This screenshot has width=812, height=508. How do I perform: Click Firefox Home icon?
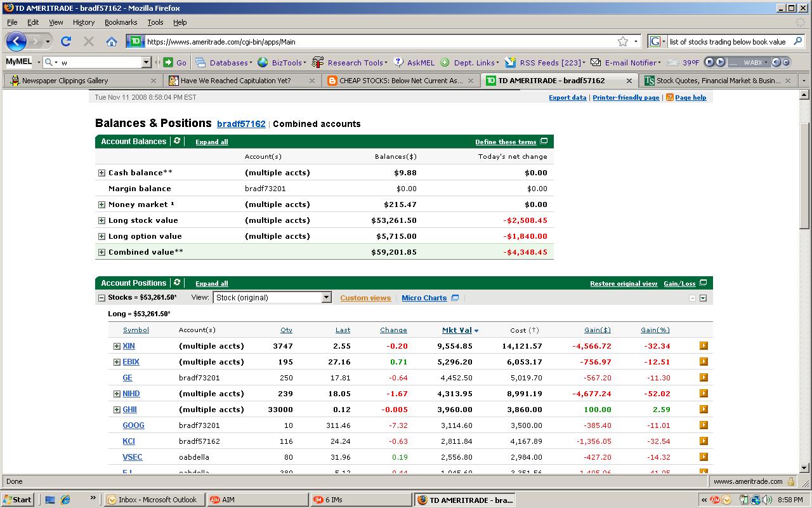tap(112, 41)
